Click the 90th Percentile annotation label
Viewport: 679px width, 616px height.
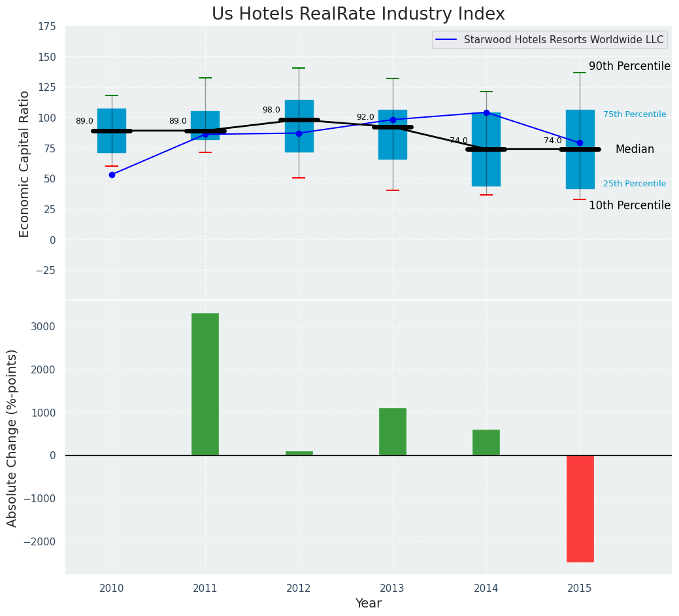click(629, 66)
